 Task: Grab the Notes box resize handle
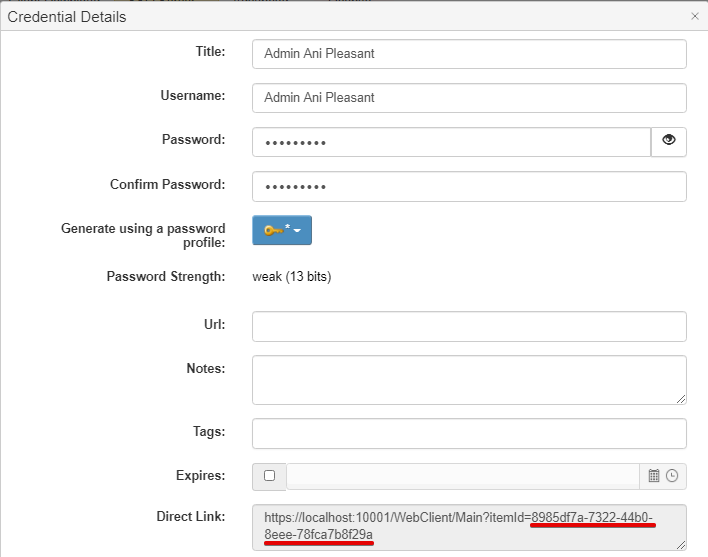(x=681, y=398)
